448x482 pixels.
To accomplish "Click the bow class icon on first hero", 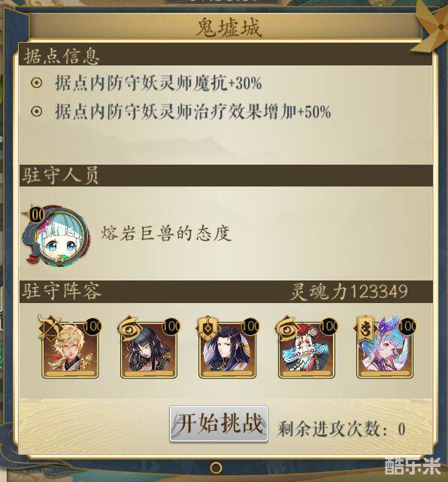I will pyautogui.click(x=50, y=327).
